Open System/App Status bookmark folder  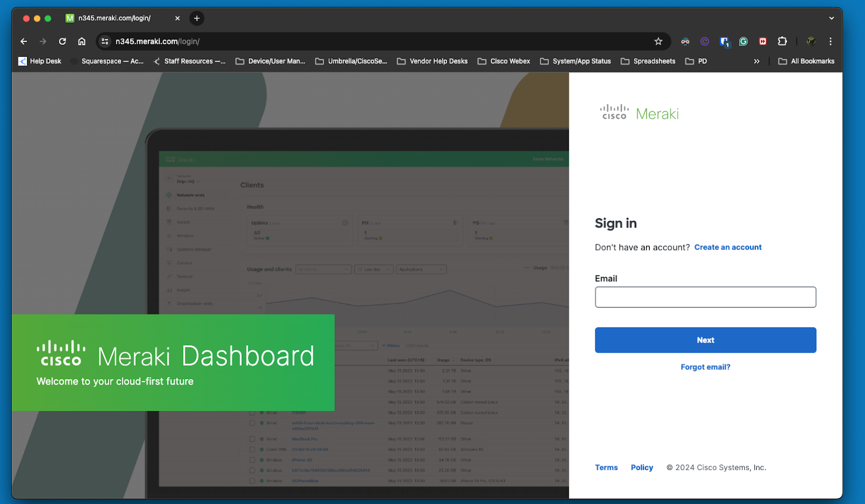(575, 62)
